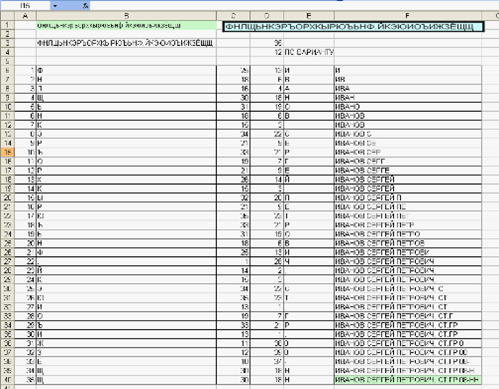Select column C header
499x389 pixels.
pos(233,16)
